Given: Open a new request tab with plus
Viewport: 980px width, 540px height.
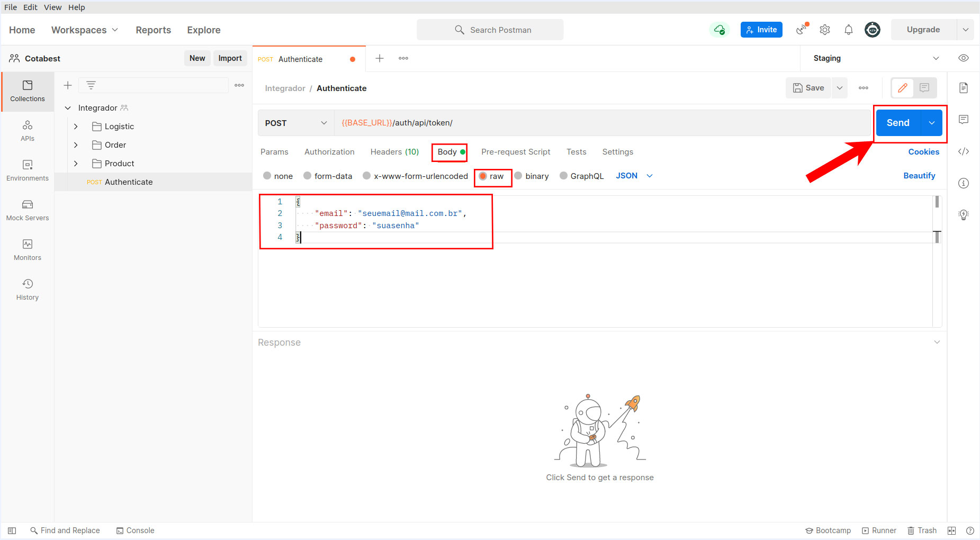Looking at the screenshot, I should [380, 58].
